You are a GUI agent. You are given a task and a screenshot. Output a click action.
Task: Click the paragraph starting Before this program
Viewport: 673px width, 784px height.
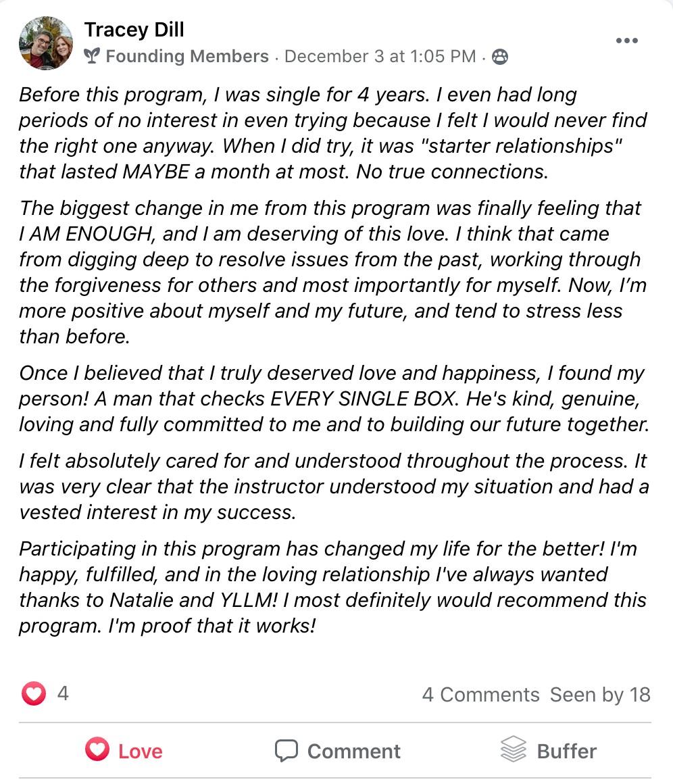(x=331, y=133)
